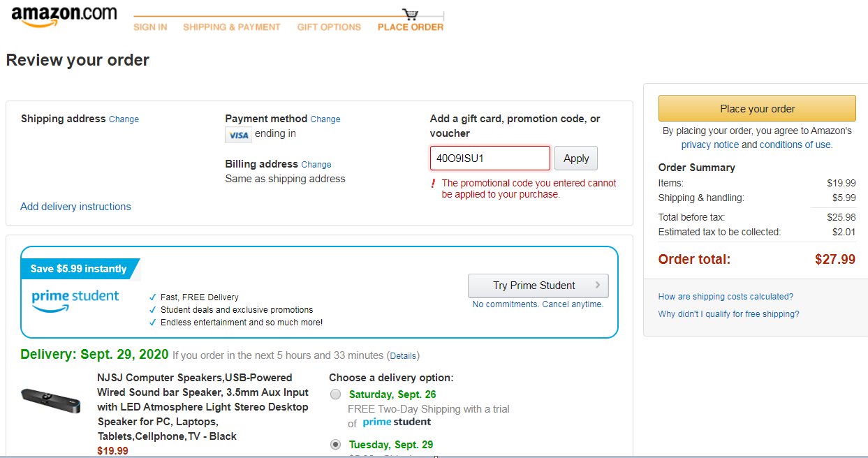Select the Saturday, Sept. 26 delivery option
The width and height of the screenshot is (868, 458).
pyautogui.click(x=335, y=394)
